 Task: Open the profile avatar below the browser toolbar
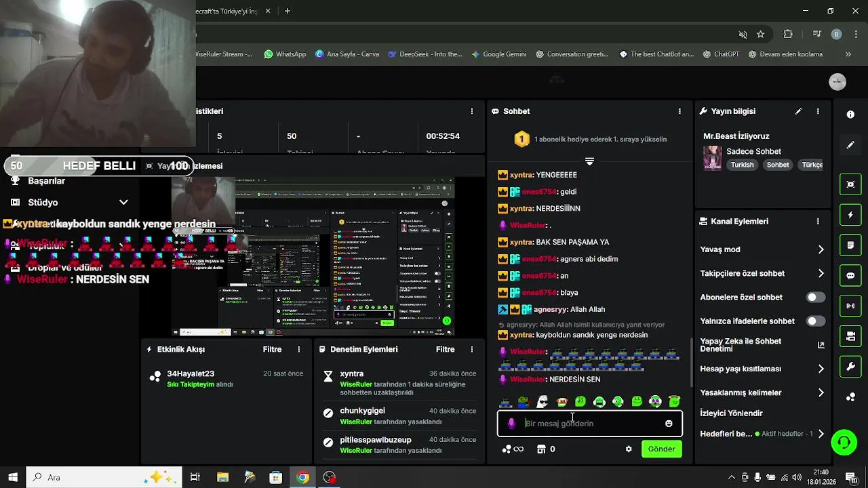(837, 82)
